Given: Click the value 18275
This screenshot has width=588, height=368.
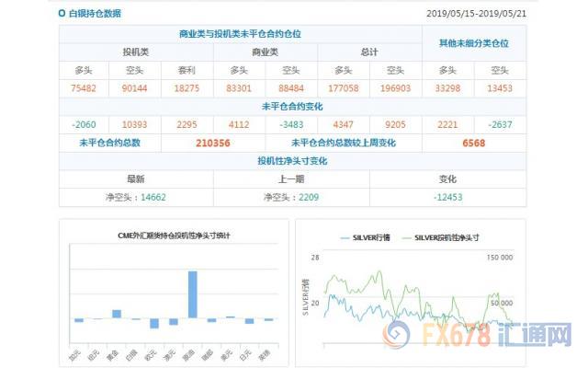Looking at the screenshot, I should [x=187, y=88].
